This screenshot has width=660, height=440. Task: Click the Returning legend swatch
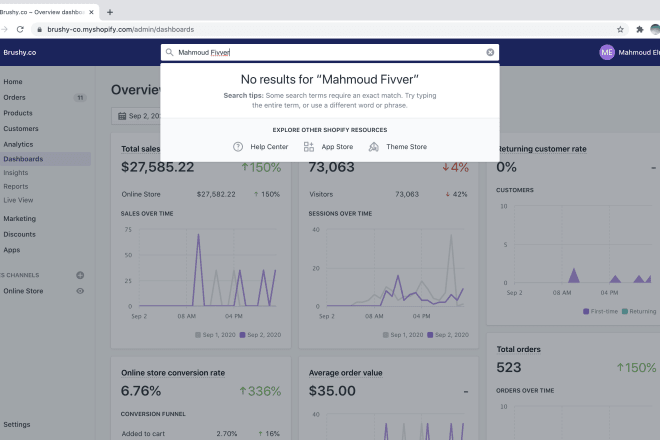[x=625, y=311]
